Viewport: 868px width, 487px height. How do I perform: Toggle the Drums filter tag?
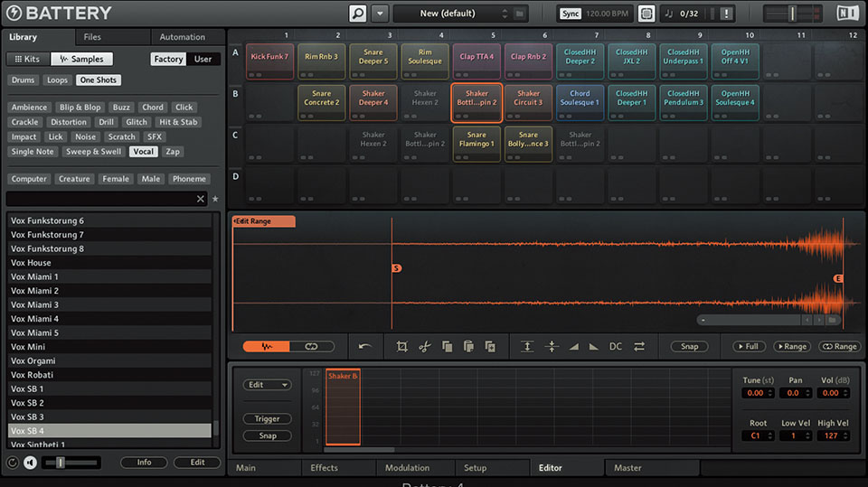click(x=24, y=80)
